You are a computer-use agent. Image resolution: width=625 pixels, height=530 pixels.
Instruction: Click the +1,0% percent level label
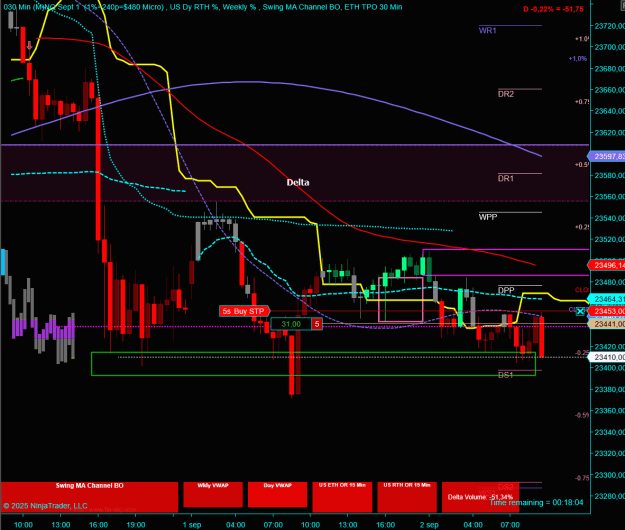coord(578,59)
